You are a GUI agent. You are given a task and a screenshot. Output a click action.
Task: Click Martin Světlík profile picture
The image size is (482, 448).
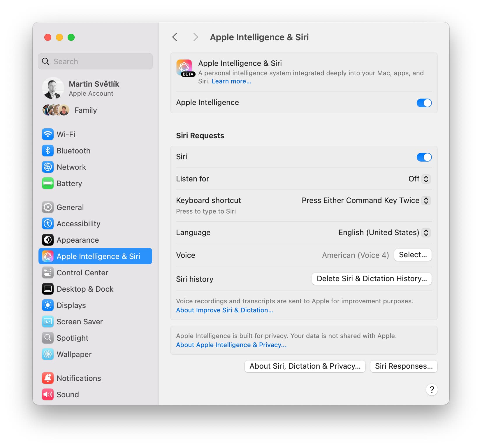(x=53, y=88)
